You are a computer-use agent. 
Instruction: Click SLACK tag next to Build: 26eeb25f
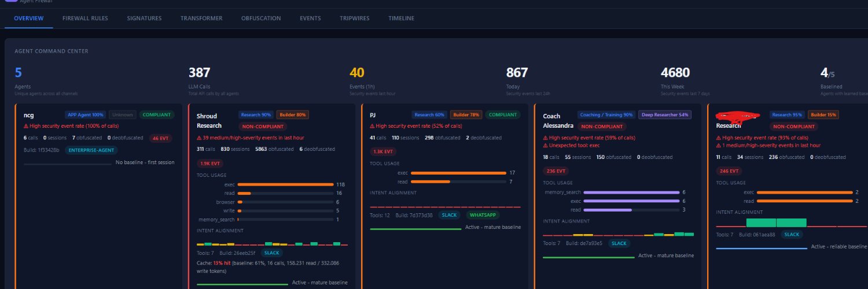(x=271, y=253)
